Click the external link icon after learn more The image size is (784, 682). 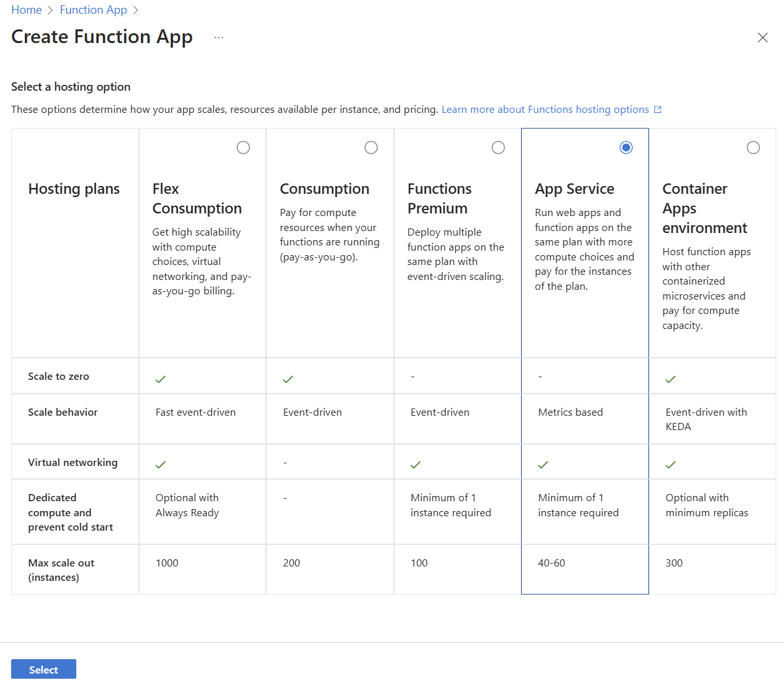tap(657, 109)
